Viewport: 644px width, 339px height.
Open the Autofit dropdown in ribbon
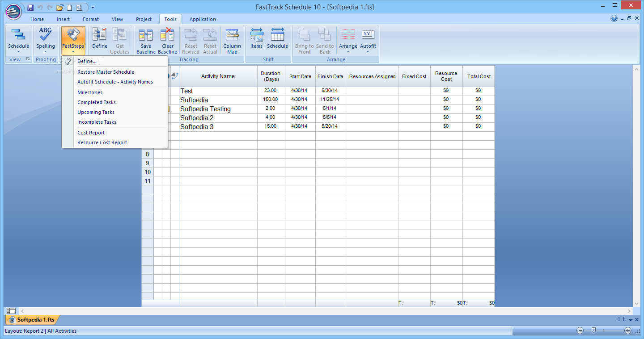coord(368,41)
